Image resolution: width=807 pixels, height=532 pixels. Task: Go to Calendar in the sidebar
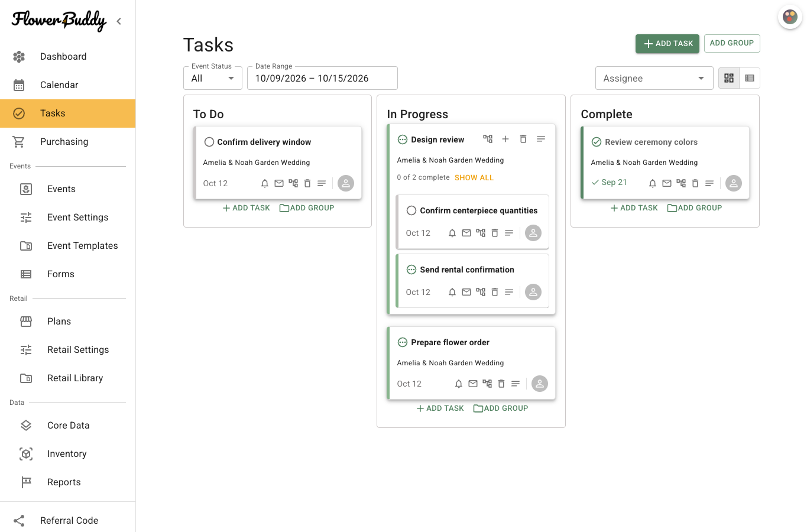click(x=68, y=85)
